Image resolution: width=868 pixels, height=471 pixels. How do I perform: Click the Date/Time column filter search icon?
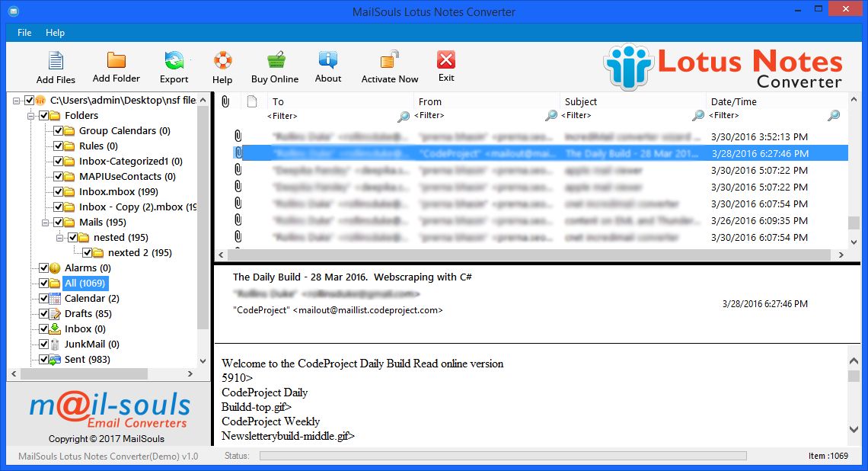coord(833,115)
